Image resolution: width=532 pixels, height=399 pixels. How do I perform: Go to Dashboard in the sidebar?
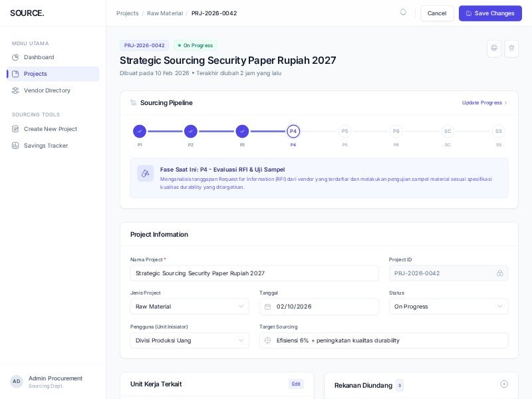click(39, 57)
